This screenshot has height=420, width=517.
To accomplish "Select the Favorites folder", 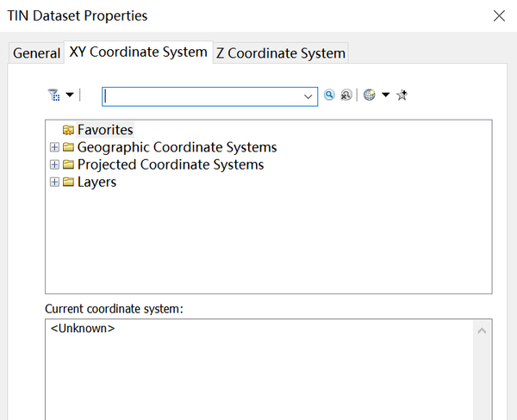I will [x=104, y=130].
